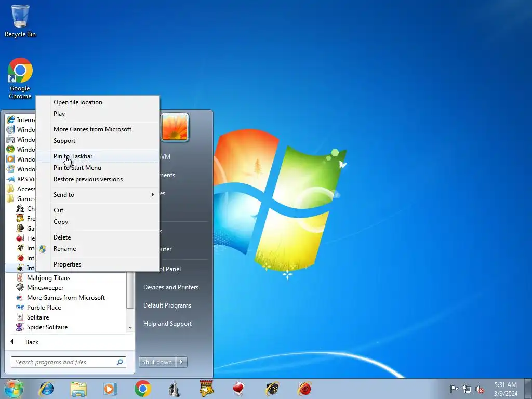This screenshot has height=399, width=532.
Task: Select Restore previous versions
Action: (98, 179)
